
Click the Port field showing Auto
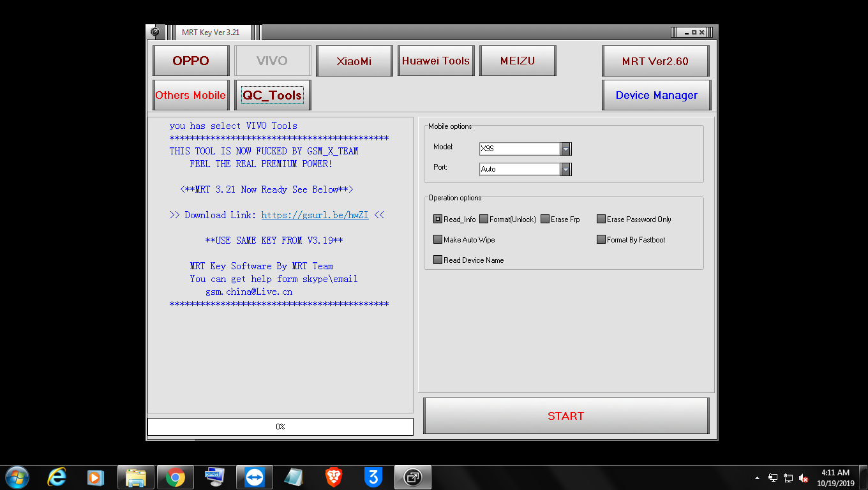[520, 169]
